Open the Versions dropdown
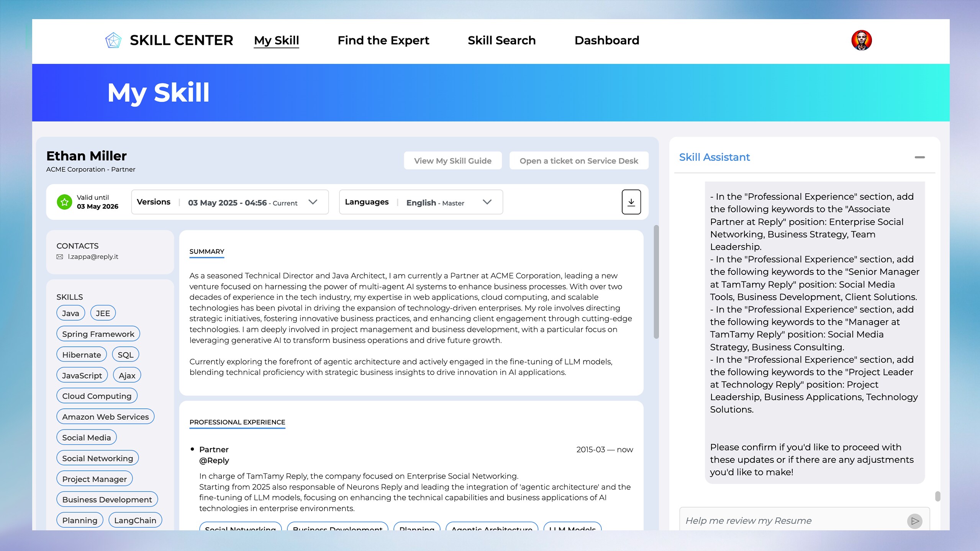 coord(230,202)
